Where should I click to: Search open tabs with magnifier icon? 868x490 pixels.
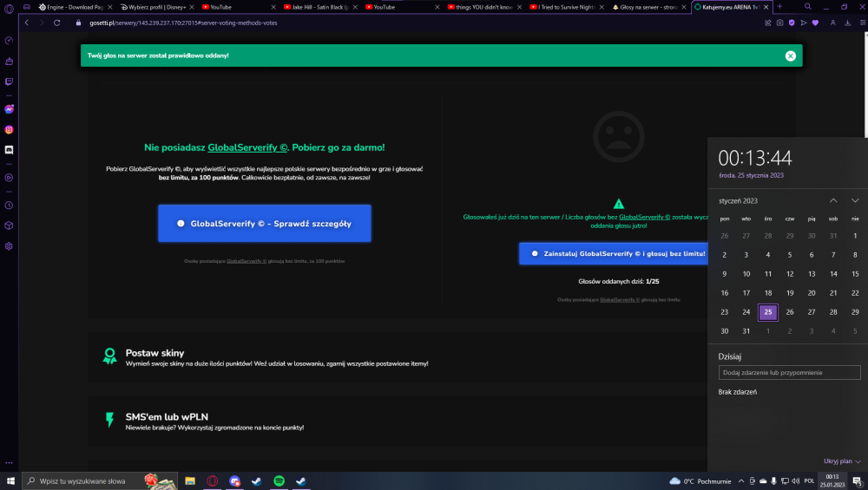click(x=807, y=7)
